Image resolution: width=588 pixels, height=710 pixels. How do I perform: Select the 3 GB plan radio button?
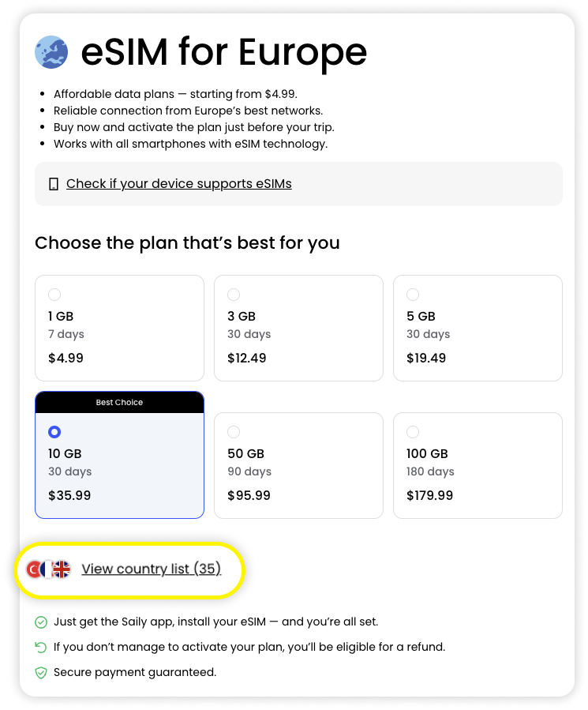[x=234, y=295]
